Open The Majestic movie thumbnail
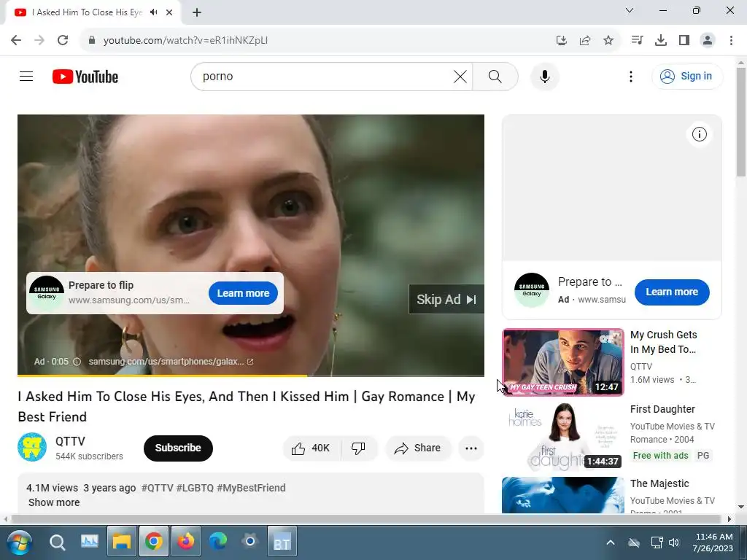The width and height of the screenshot is (747, 560). point(562,495)
